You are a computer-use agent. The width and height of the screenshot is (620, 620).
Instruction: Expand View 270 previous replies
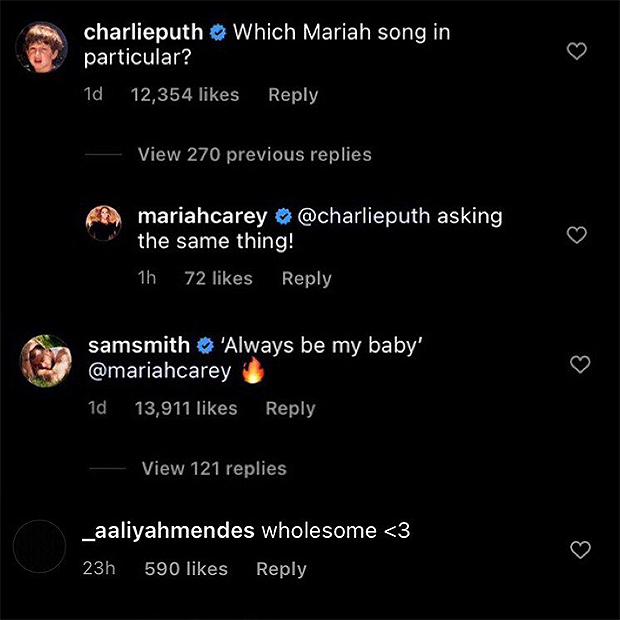[x=254, y=155]
